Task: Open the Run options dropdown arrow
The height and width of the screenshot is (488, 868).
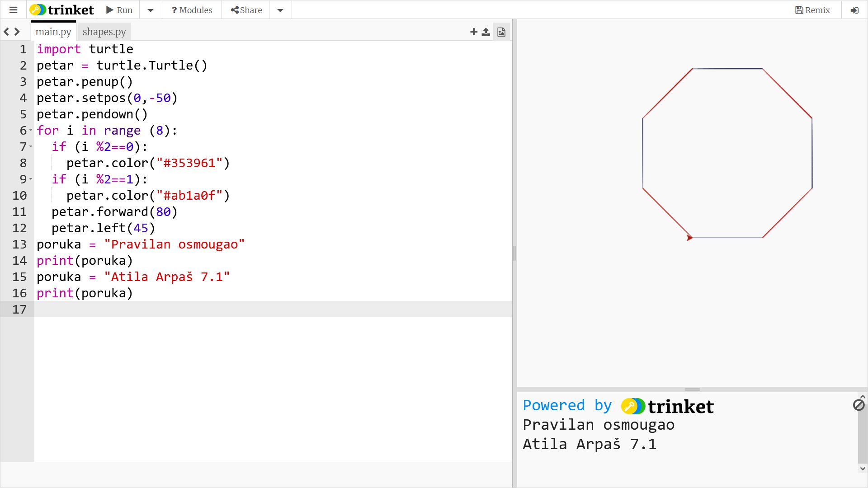Action: [151, 10]
